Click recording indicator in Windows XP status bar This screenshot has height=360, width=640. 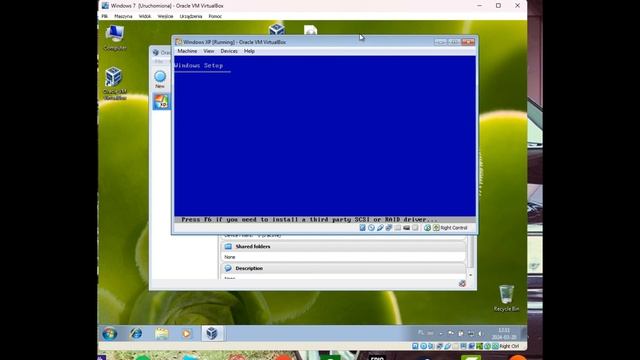tap(415, 228)
